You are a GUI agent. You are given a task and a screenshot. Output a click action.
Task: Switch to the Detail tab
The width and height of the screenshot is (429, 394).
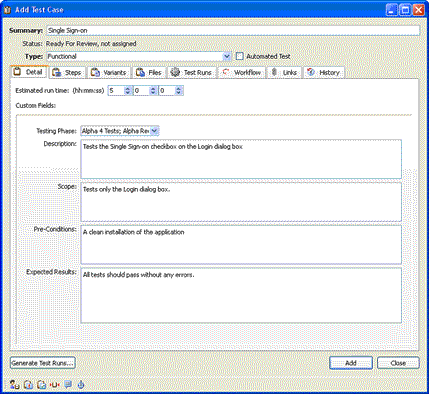coord(29,72)
